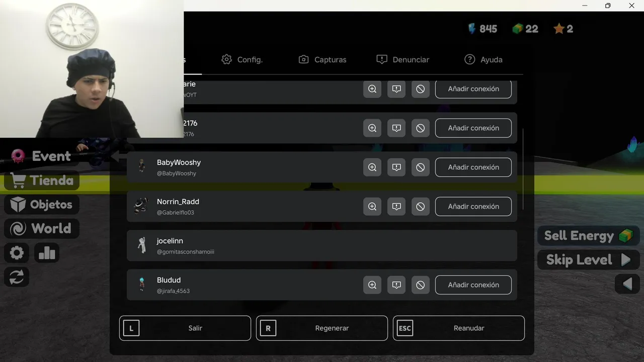Add connection with Norrin_Radd

click(473, 207)
